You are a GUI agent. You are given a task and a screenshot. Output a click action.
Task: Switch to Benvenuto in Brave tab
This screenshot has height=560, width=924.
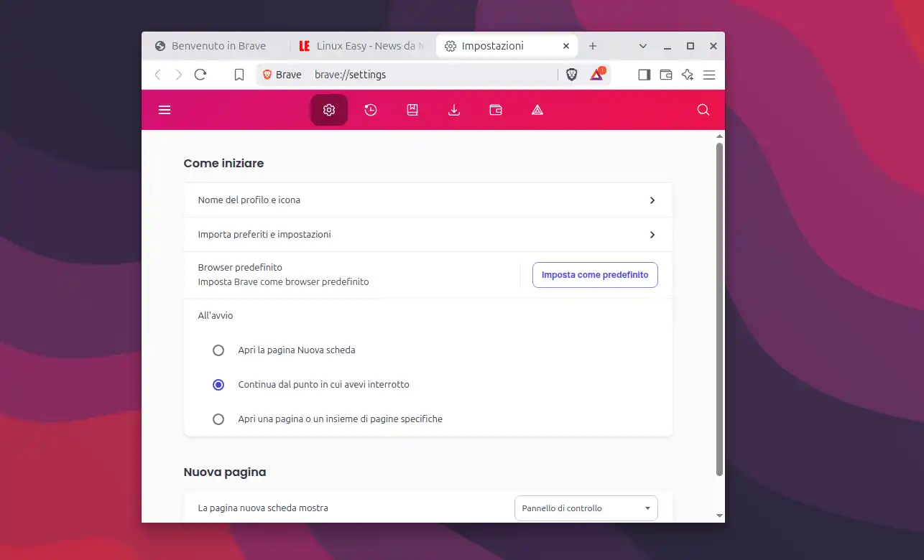(217, 46)
